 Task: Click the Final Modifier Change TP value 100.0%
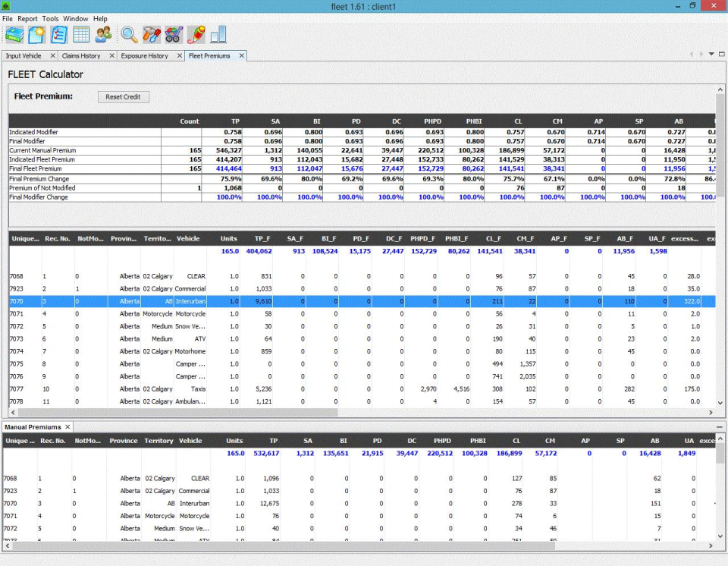[x=229, y=197]
